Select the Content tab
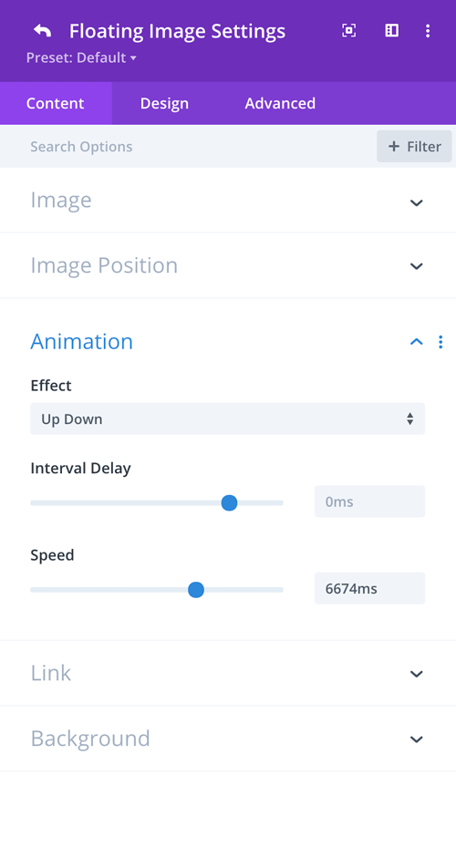 [x=56, y=104]
